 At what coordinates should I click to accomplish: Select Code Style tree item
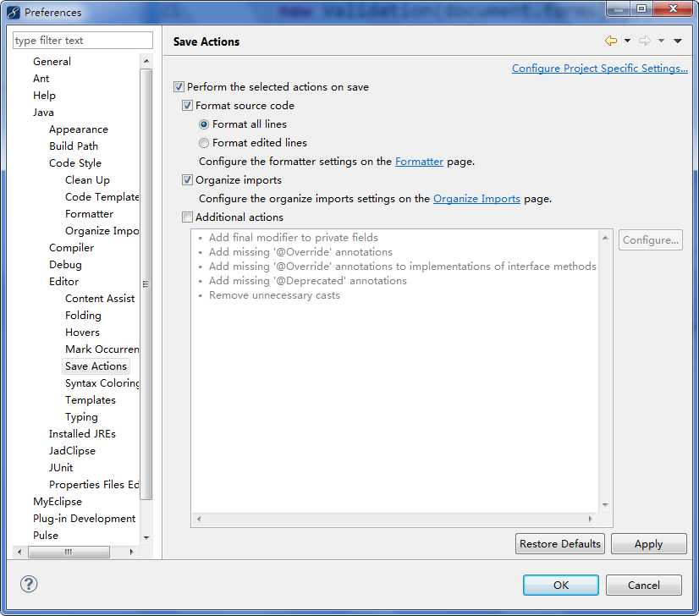[x=75, y=163]
